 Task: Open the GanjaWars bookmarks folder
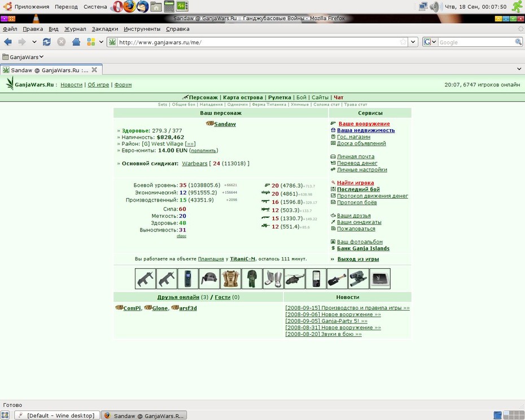(x=23, y=57)
